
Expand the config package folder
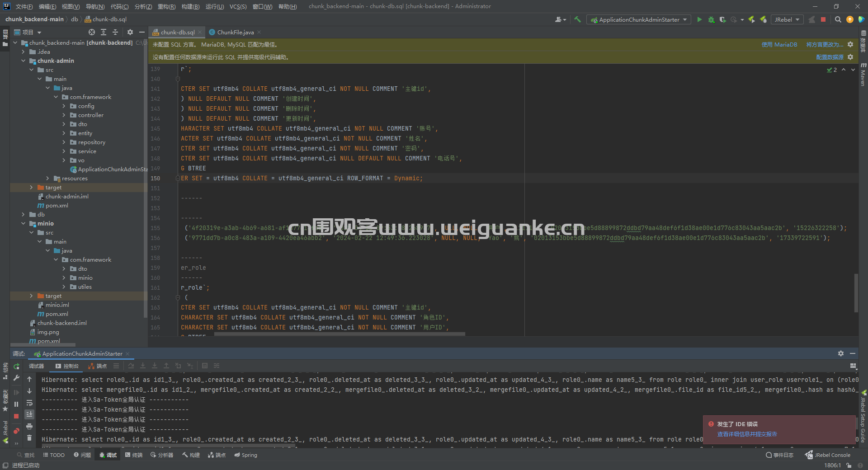coord(64,106)
